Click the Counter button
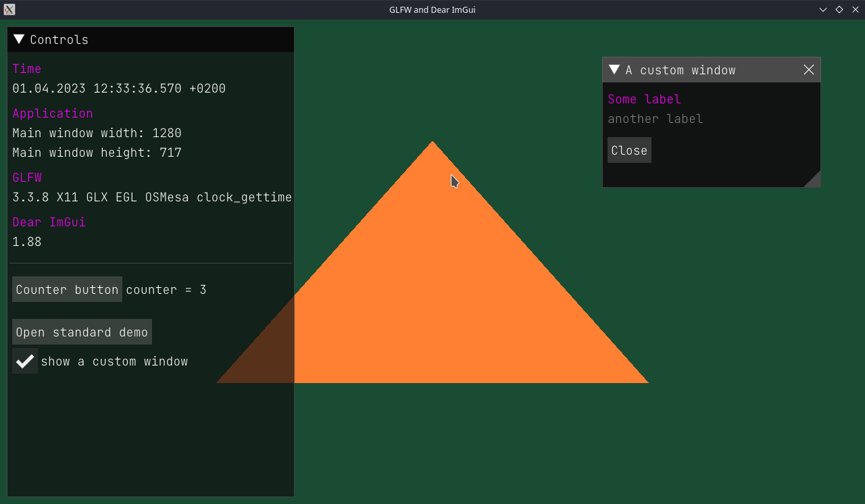The image size is (865, 504). [x=67, y=289]
